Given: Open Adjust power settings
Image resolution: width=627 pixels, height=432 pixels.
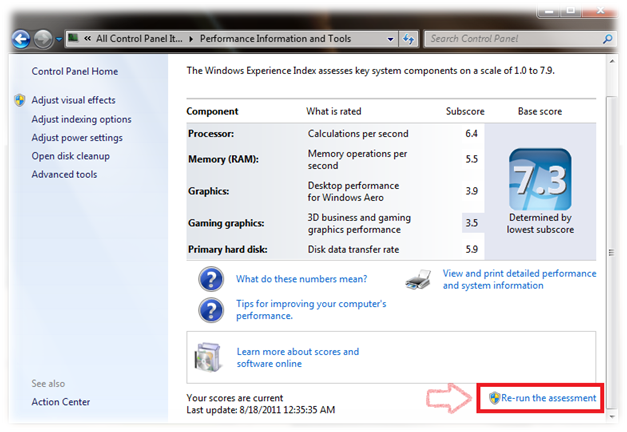Looking at the screenshot, I should tap(77, 138).
